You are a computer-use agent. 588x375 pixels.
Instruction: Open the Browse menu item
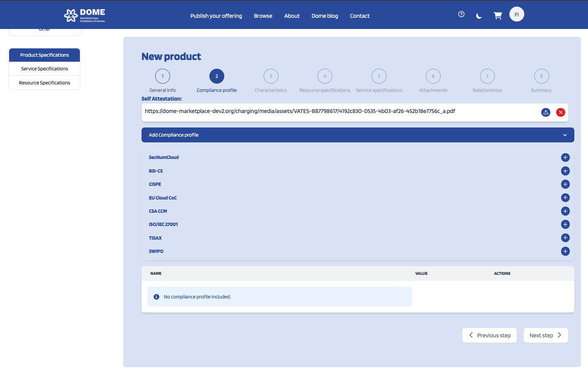tap(263, 16)
